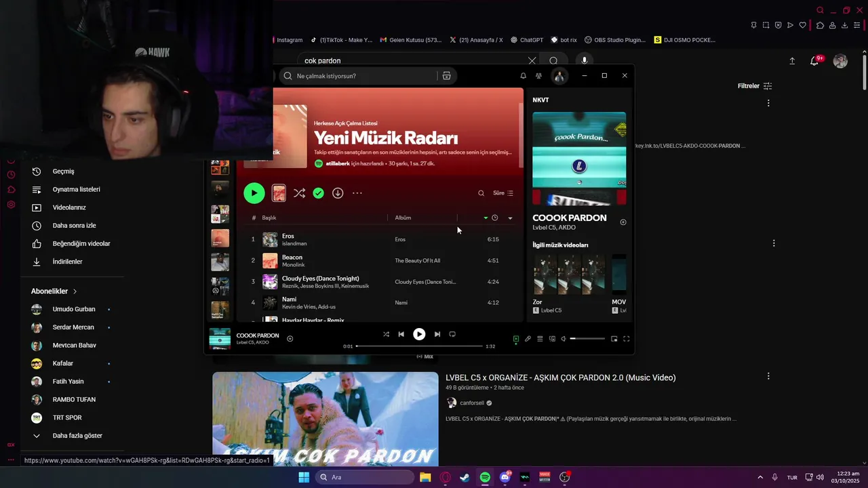Open Beğendiğim videolar in the YouTube sidebar
The height and width of the screenshot is (488, 868).
point(81,244)
